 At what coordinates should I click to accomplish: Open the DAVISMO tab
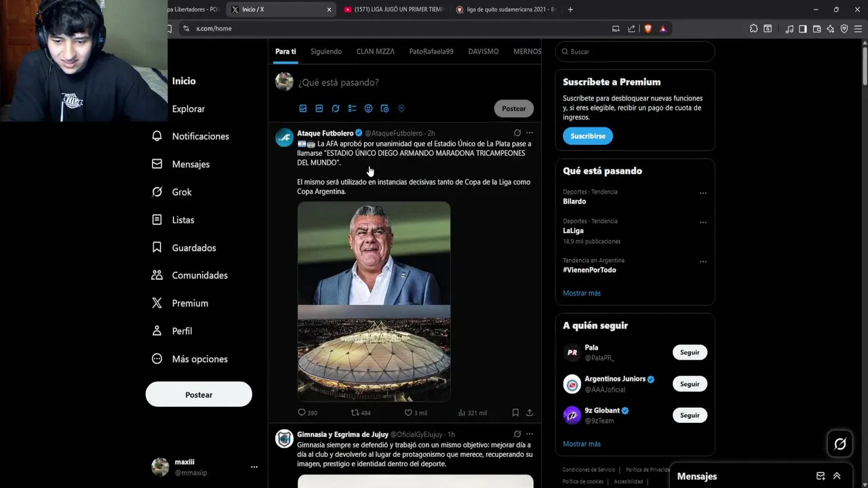point(484,52)
